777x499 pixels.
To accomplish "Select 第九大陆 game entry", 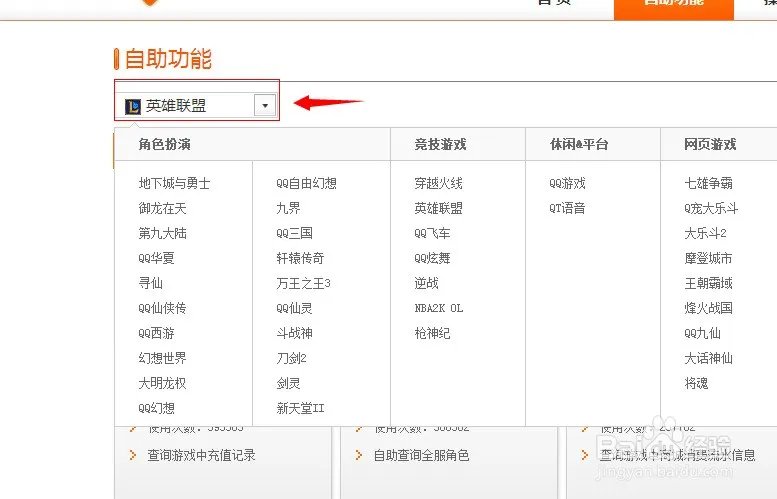I will [163, 233].
